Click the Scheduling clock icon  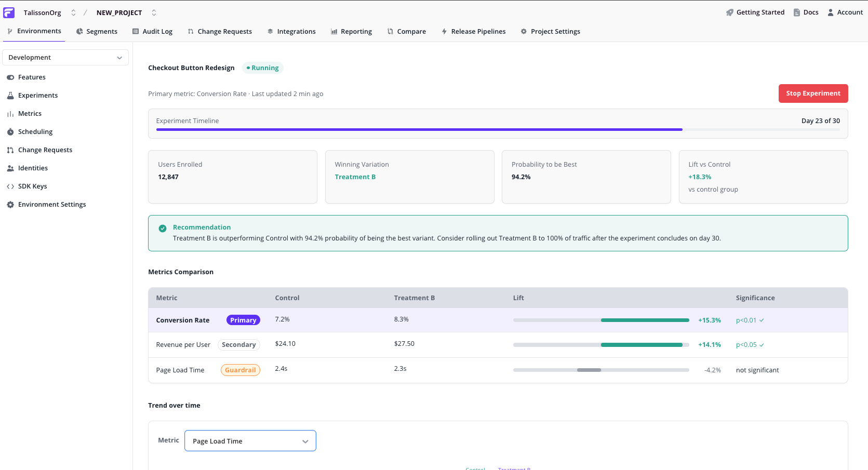10,131
